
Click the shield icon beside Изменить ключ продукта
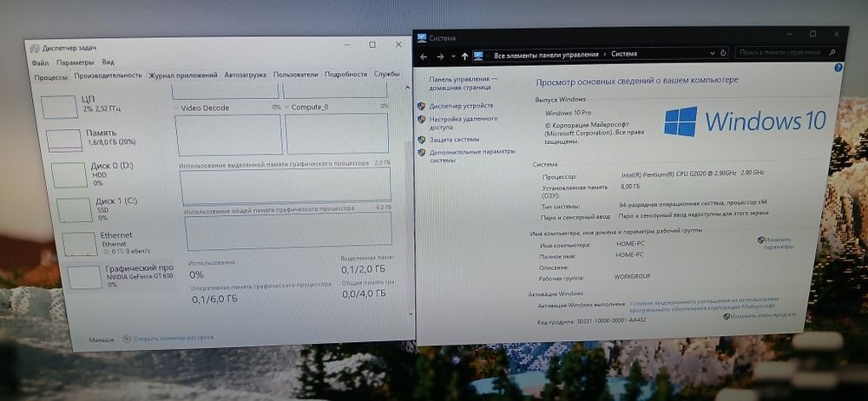(x=727, y=316)
